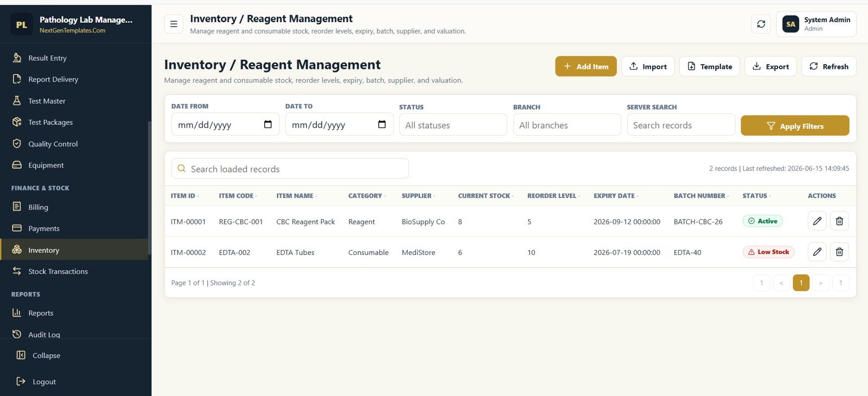Sort by Current Stock column
Screen dimensions: 868x396
486,196
